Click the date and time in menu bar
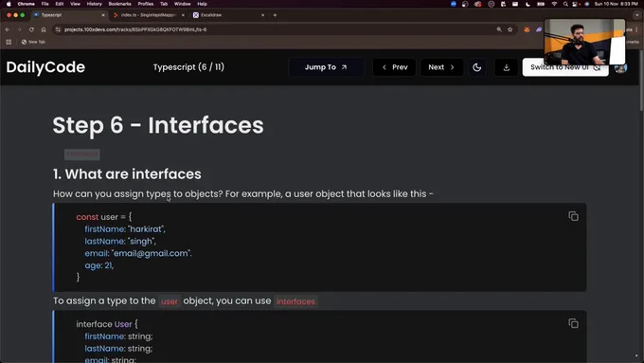The width and height of the screenshot is (644, 363). click(x=617, y=4)
